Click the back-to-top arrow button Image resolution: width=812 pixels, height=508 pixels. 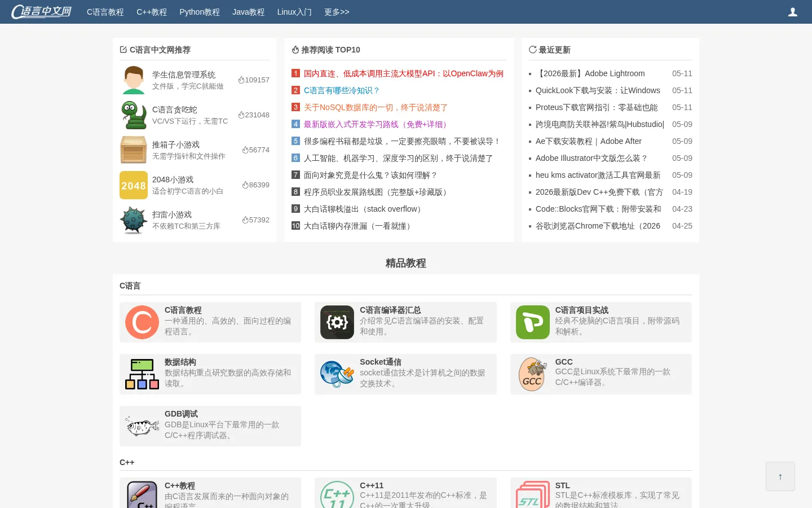point(780,476)
